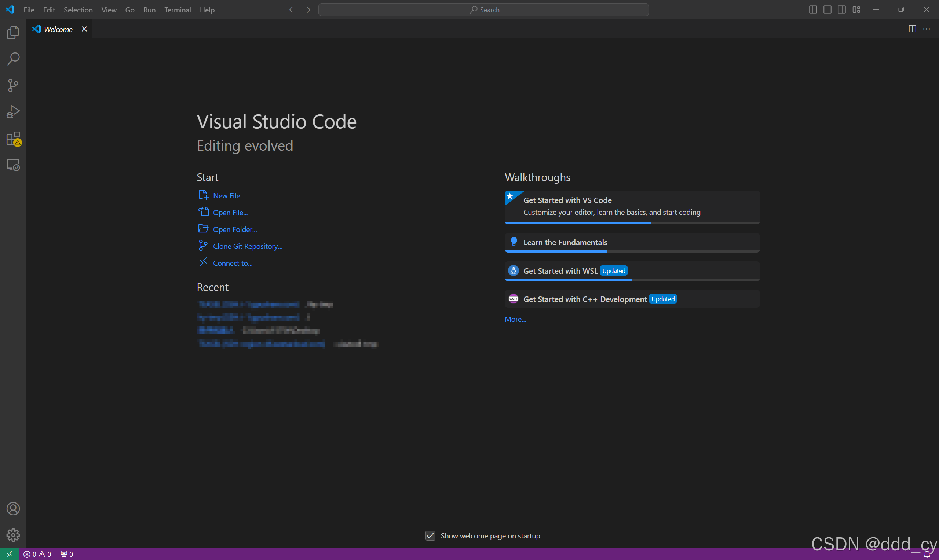Image resolution: width=939 pixels, height=560 pixels.
Task: Click Open Folder link
Action: pyautogui.click(x=235, y=229)
